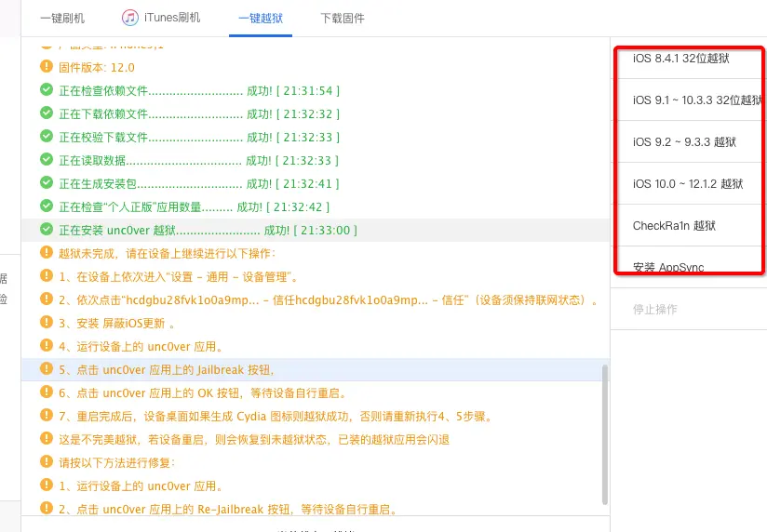
Task: Choose iOS 9.2 ~ 9.3.3 越狱 option
Action: (688, 142)
